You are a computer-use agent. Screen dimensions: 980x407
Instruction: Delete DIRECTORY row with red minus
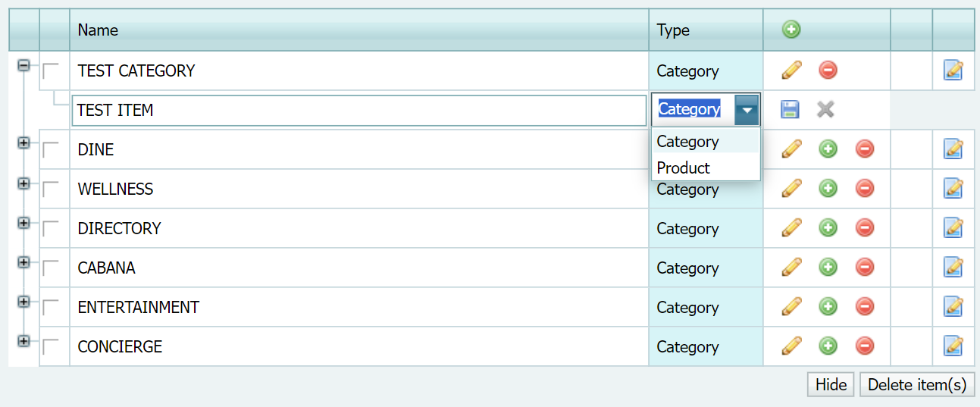[864, 228]
